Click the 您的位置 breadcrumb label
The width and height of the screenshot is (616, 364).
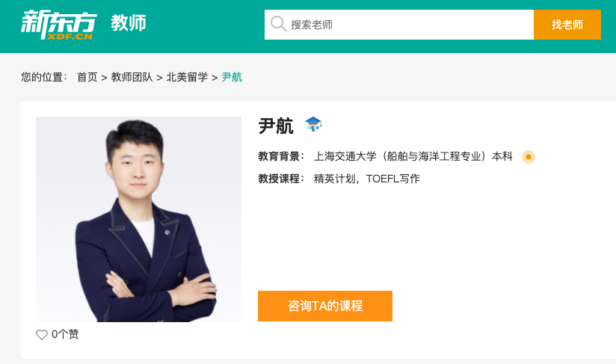pos(44,77)
